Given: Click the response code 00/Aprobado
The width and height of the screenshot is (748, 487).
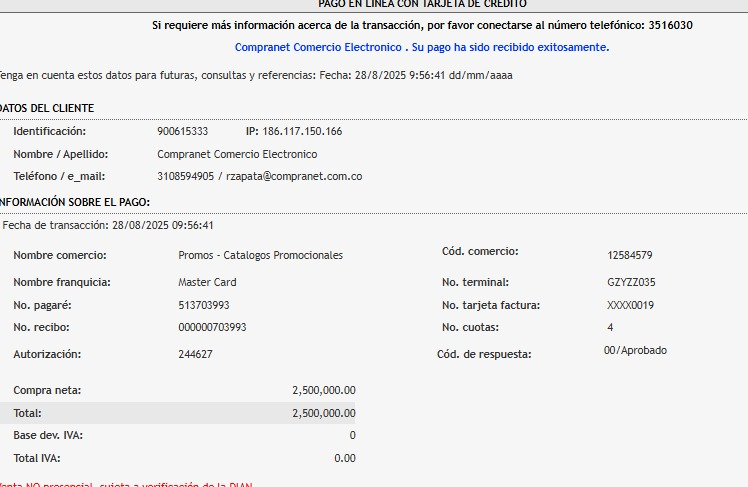Looking at the screenshot, I should [635, 351].
